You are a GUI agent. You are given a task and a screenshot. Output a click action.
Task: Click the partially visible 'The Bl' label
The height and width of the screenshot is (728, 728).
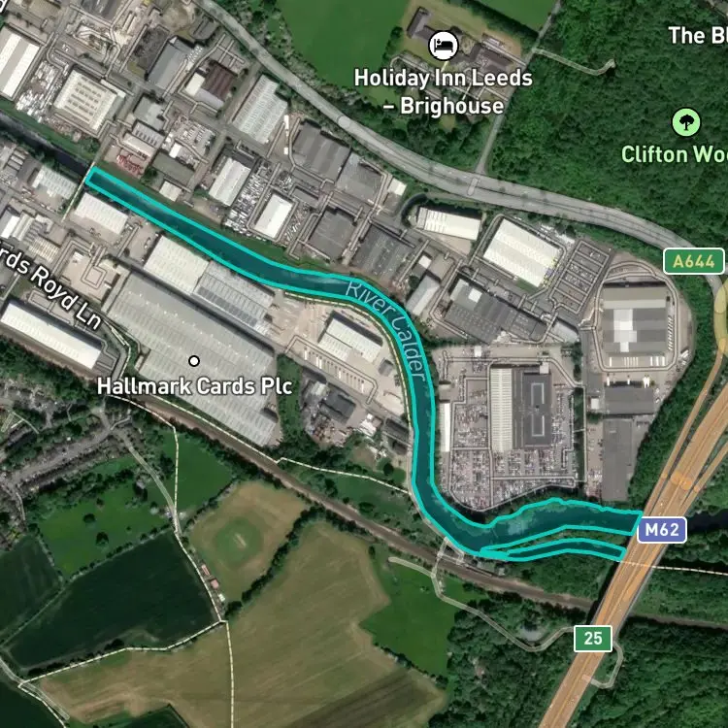click(x=698, y=35)
